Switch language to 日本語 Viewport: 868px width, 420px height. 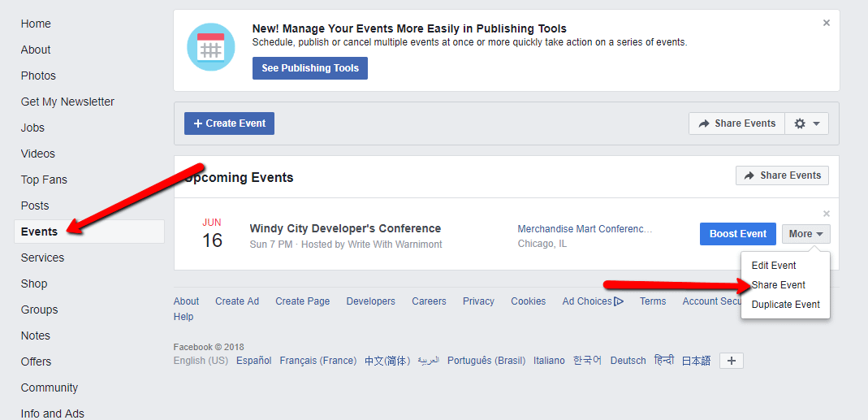coord(696,362)
